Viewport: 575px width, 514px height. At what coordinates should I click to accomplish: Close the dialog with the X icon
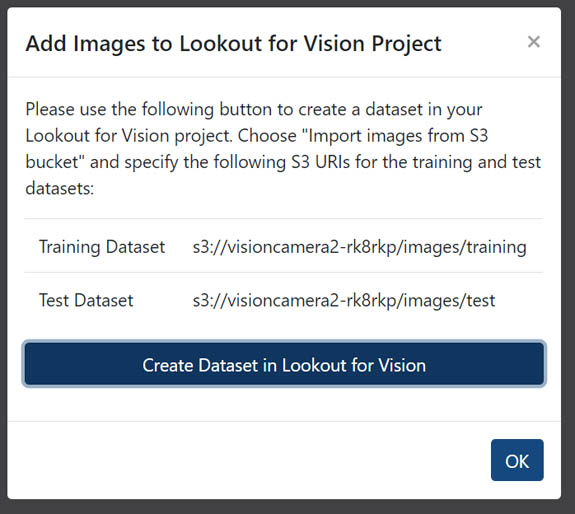pyautogui.click(x=534, y=42)
